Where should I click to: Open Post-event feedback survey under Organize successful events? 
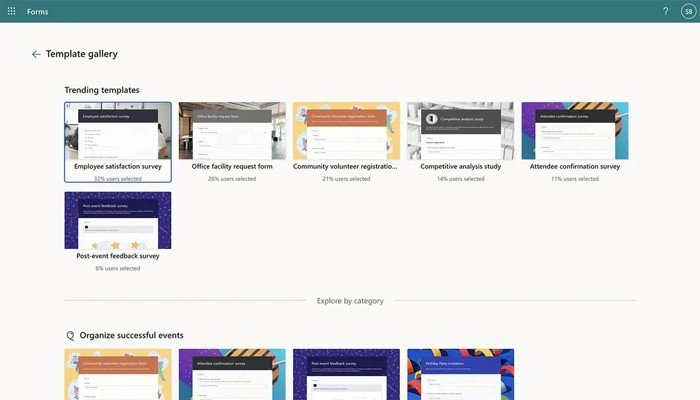[346, 374]
